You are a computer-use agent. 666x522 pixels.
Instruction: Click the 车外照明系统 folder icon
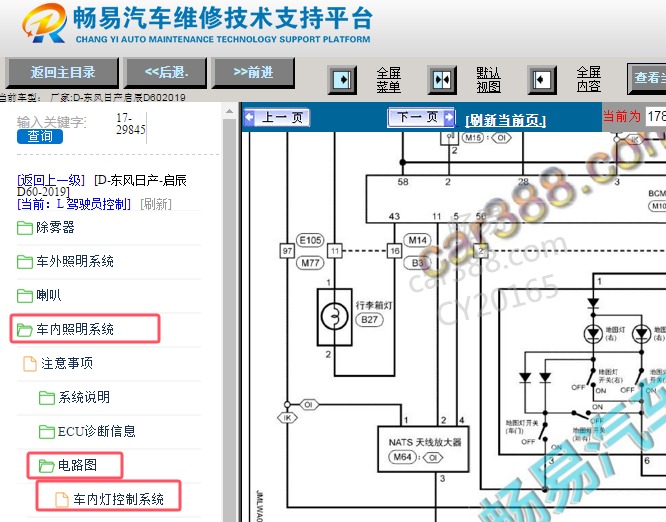[x=25, y=262]
